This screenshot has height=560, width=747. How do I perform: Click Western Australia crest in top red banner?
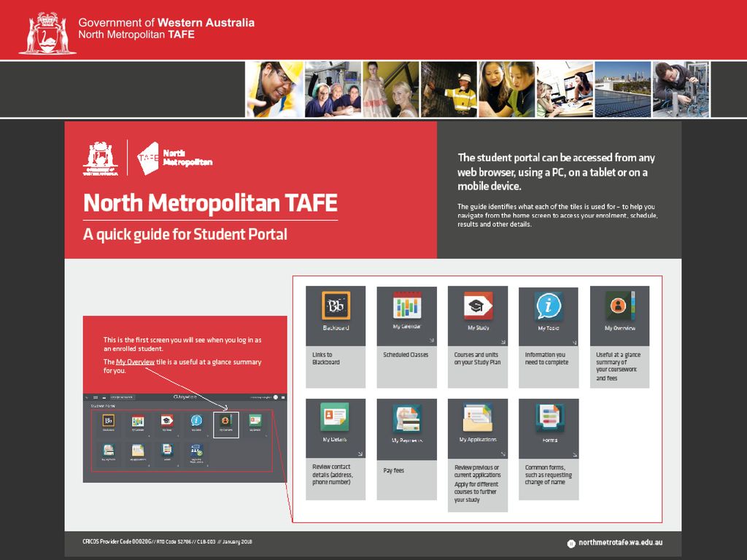(x=47, y=34)
